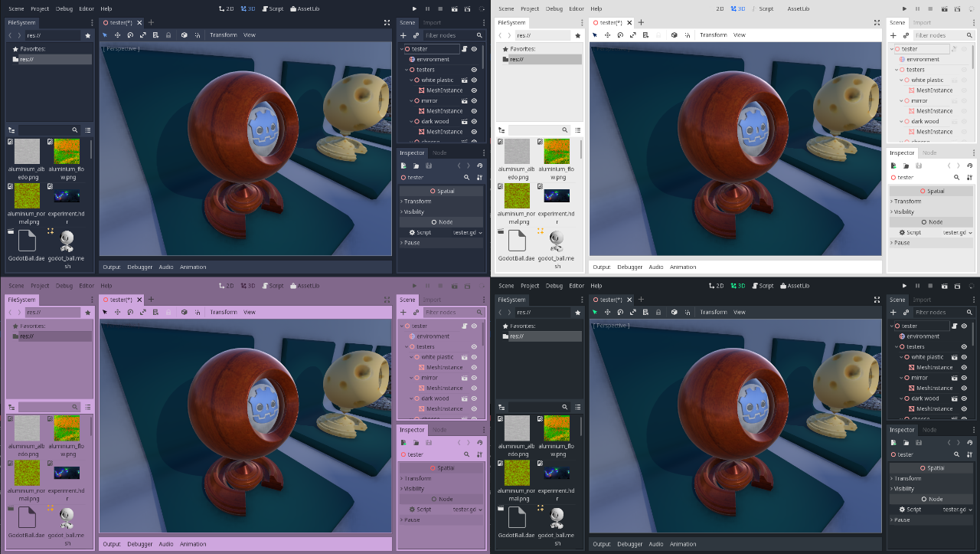Play custom scene in the dark blue editor
This screenshot has height=554, width=980.
click(x=468, y=8)
